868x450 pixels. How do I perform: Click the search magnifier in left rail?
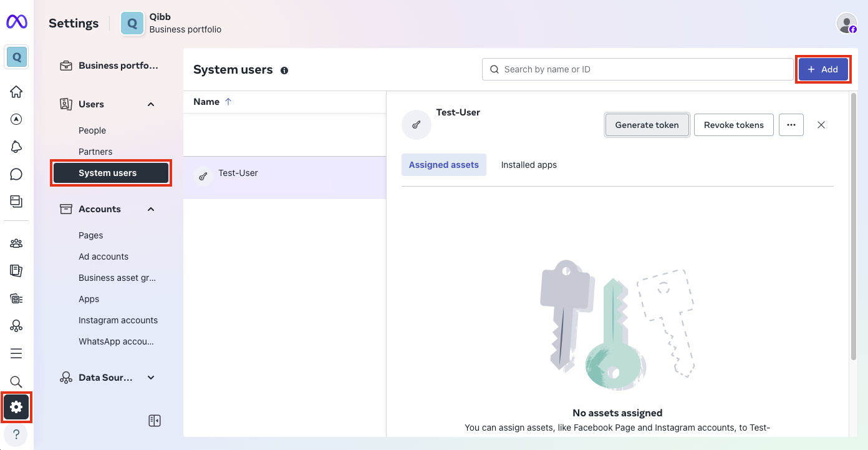pos(16,381)
